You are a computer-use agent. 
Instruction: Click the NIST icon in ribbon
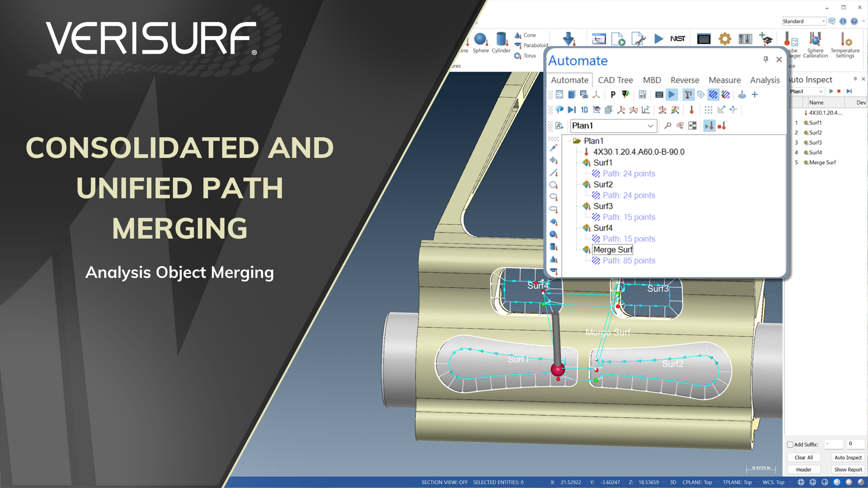pos(677,39)
